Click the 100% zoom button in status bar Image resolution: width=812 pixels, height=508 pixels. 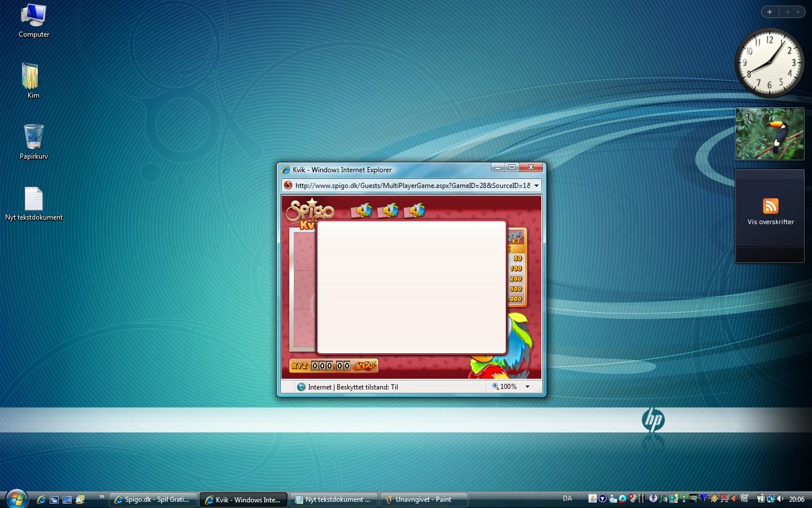click(504, 387)
